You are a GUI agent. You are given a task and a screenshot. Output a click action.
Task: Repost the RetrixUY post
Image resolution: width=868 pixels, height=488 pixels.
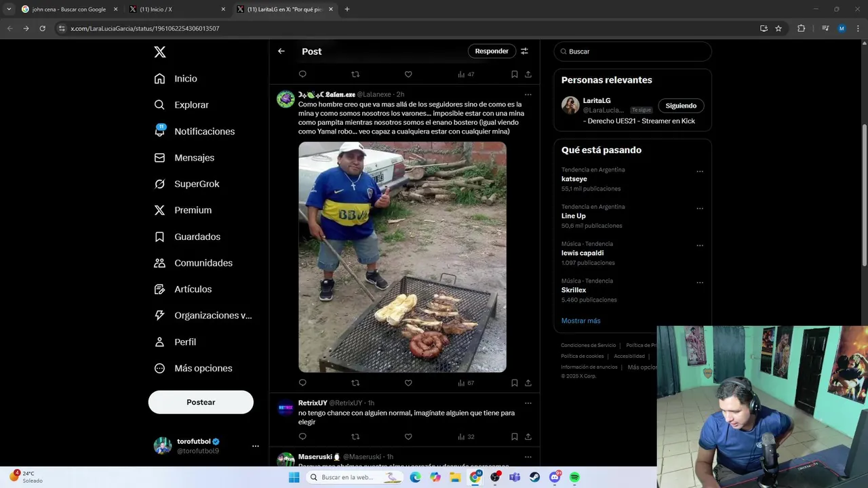pyautogui.click(x=355, y=436)
